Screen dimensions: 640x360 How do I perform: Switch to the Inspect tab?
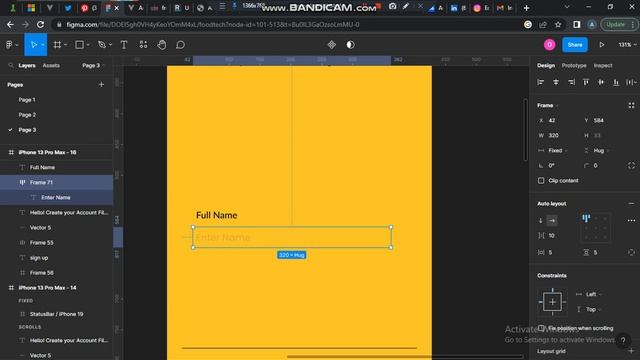click(603, 65)
